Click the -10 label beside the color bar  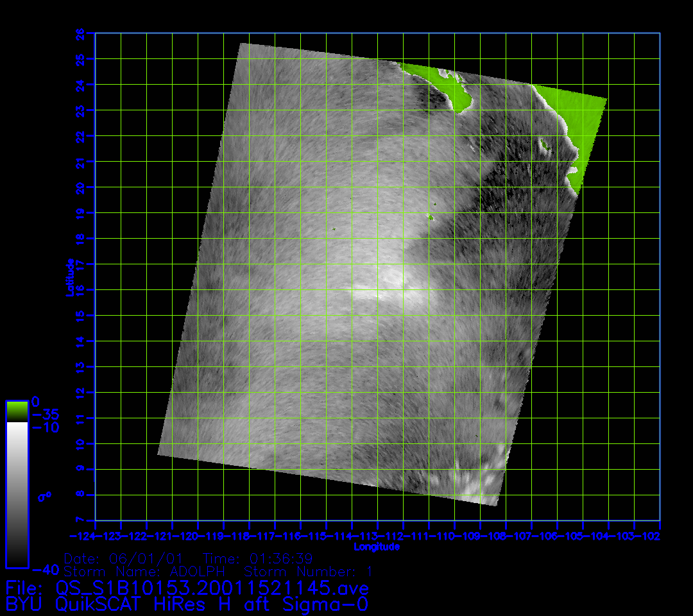45,427
